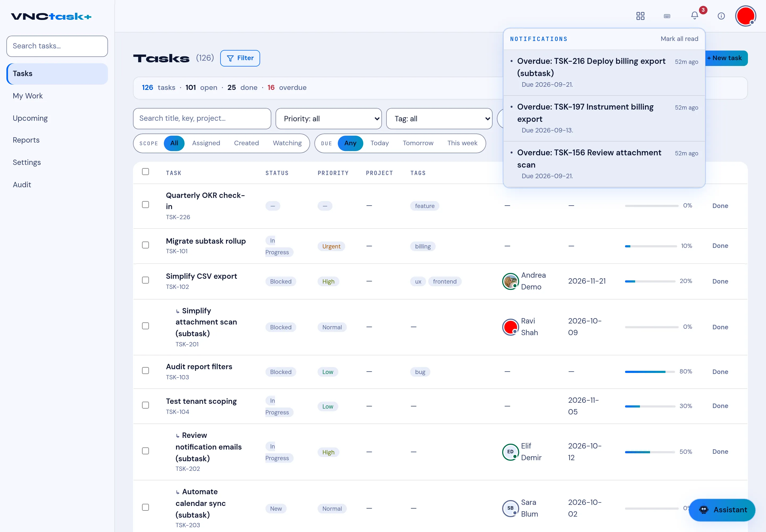This screenshot has width=766, height=532.
Task: Open the info help icon
Action: (721, 16)
